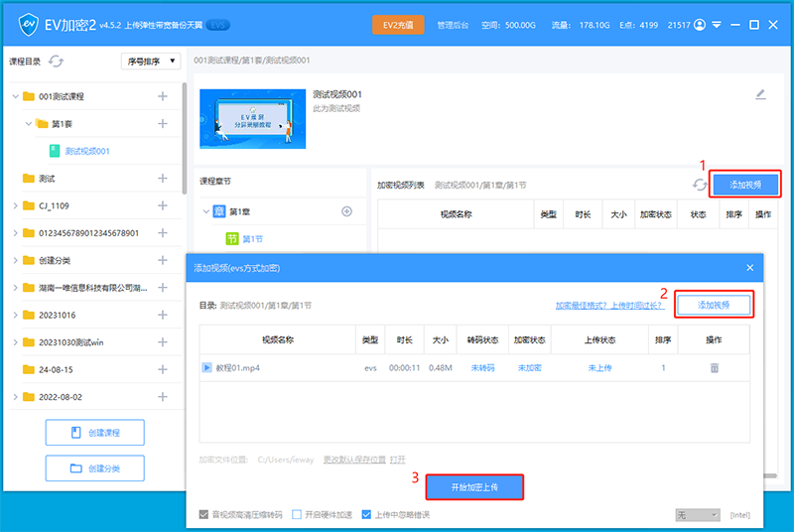Add item to 001测试课程 with plus
The width and height of the screenshot is (794, 532).
[x=163, y=96]
